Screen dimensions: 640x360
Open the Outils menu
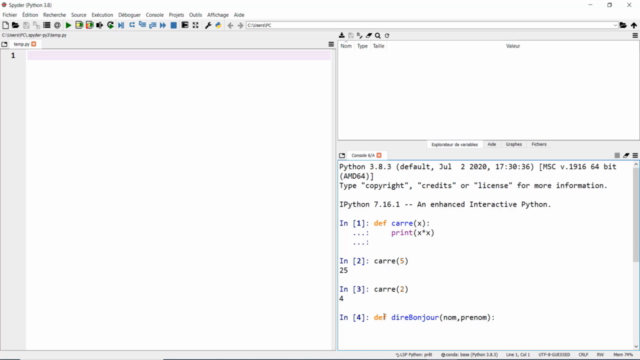[x=196, y=15]
